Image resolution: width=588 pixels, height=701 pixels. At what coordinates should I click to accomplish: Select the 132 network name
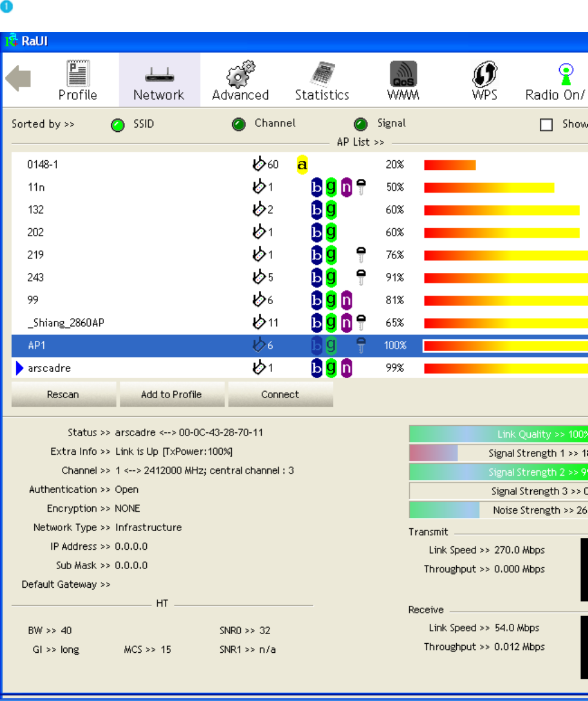36,210
